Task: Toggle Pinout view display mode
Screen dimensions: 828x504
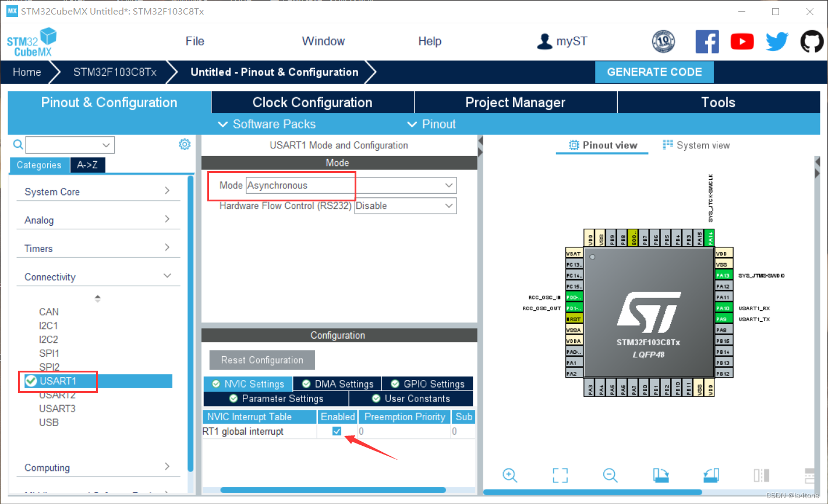Action: point(601,145)
